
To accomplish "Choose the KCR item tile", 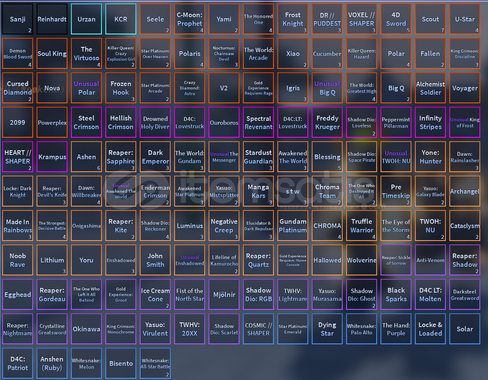I will [x=121, y=19].
